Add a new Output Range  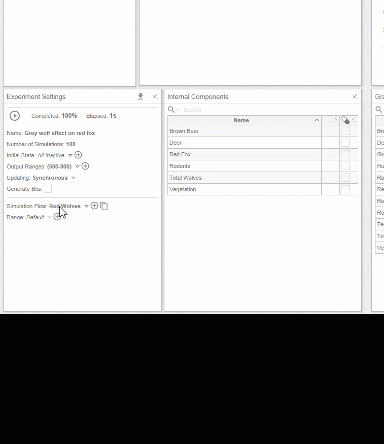click(x=85, y=166)
